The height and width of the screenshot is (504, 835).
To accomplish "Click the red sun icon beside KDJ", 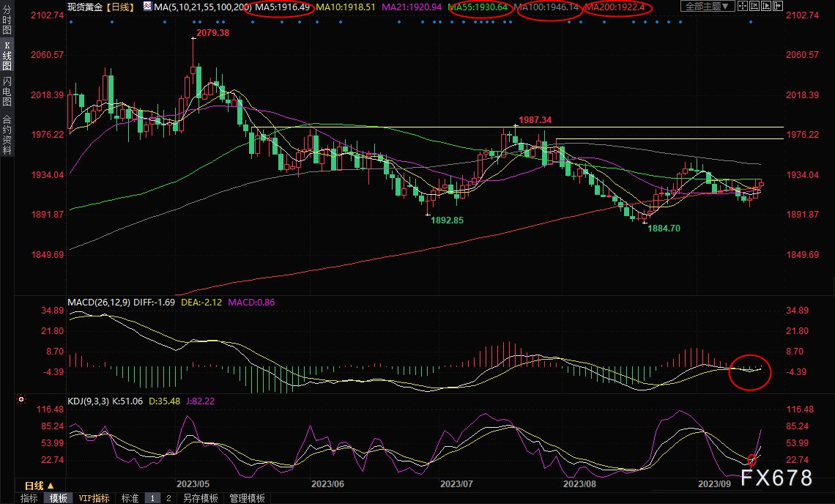I will point(21,400).
